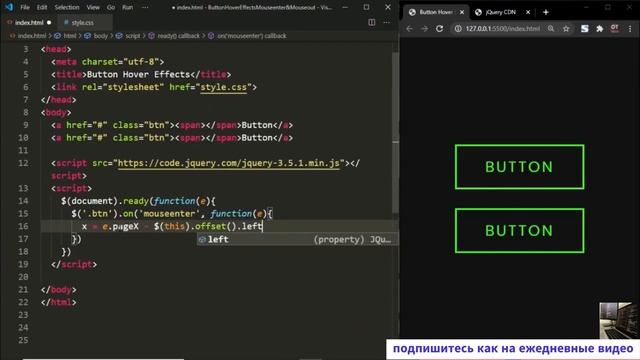Open the View menu

tap(93, 7)
